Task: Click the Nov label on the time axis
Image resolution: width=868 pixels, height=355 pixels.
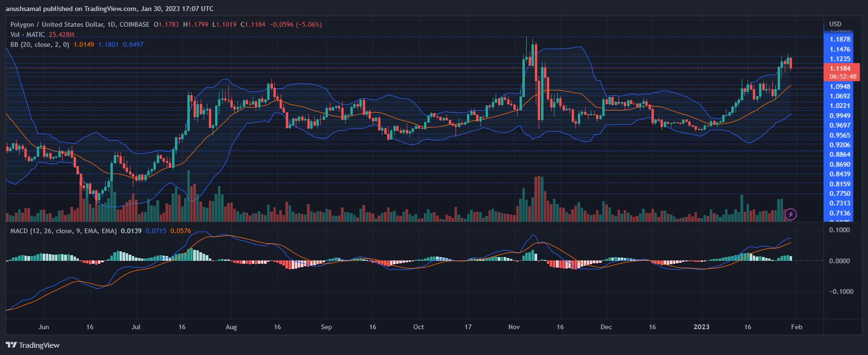Action: coord(514,327)
